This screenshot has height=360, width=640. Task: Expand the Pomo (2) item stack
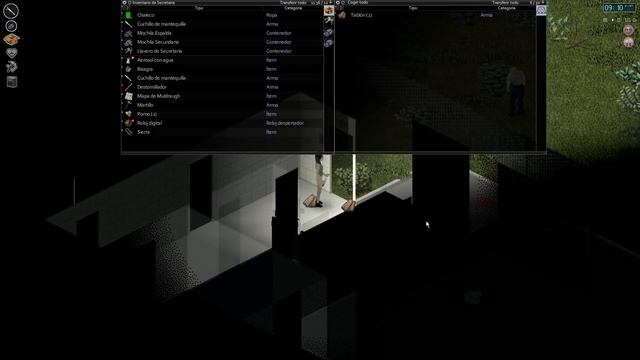coord(123,112)
